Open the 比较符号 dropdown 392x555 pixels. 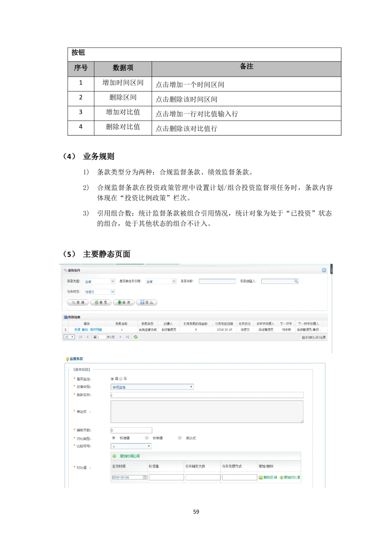point(149,446)
